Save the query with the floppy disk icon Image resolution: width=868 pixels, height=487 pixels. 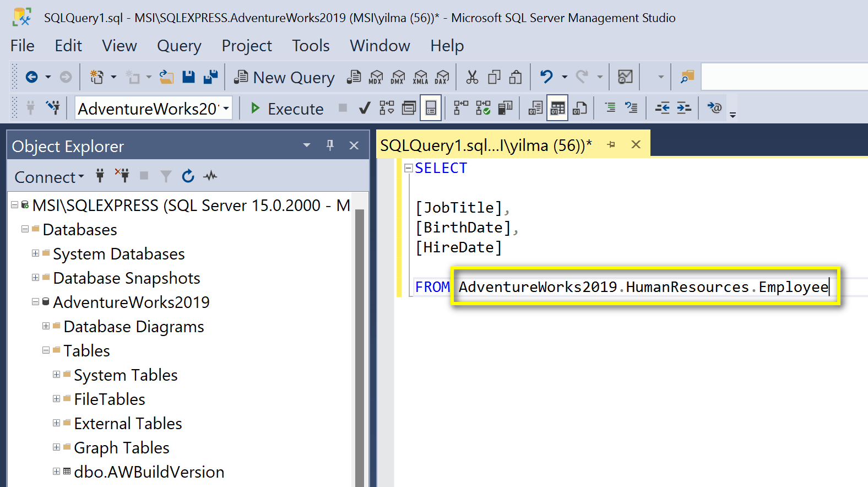click(188, 77)
